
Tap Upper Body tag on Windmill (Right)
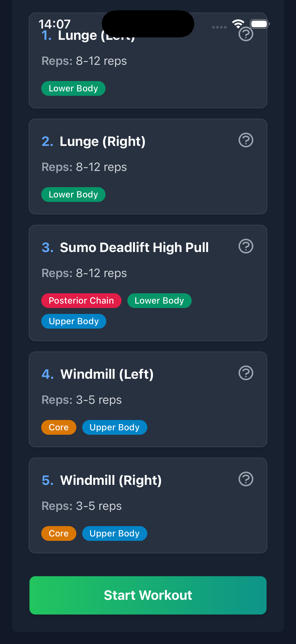pyautogui.click(x=114, y=533)
